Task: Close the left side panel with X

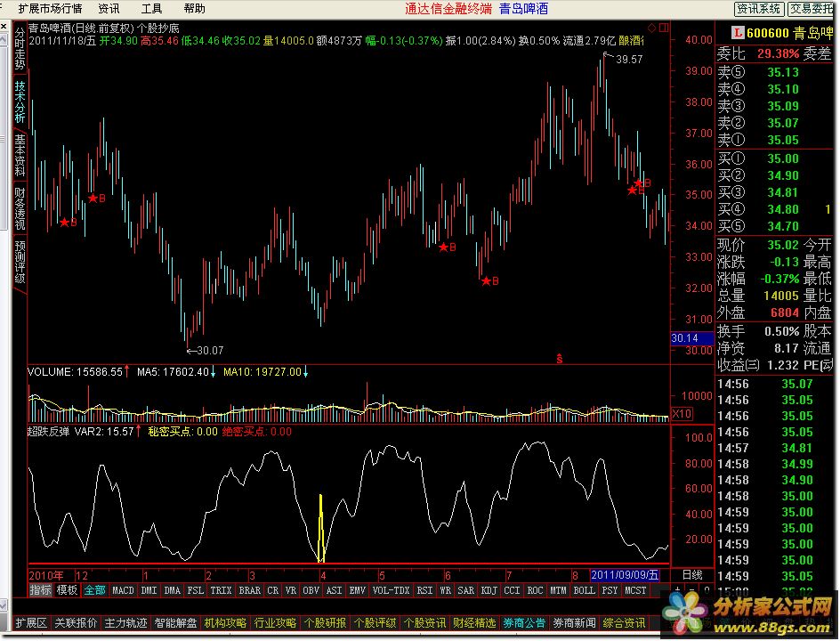Action: click(x=4, y=26)
